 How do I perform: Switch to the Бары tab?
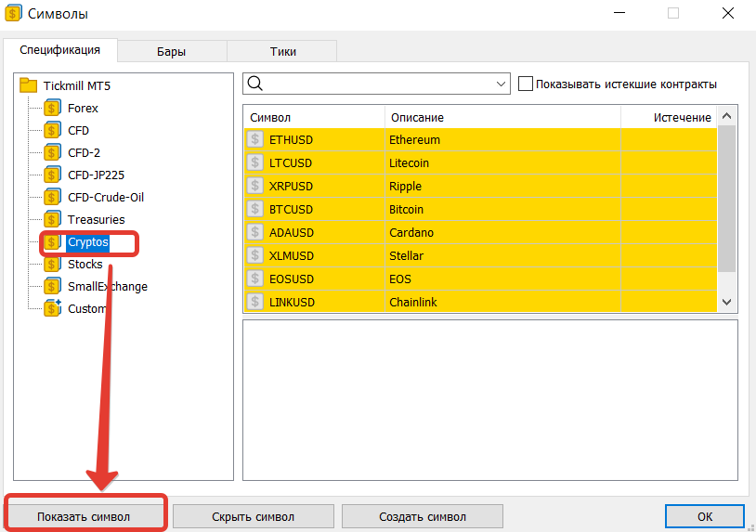coord(171,51)
